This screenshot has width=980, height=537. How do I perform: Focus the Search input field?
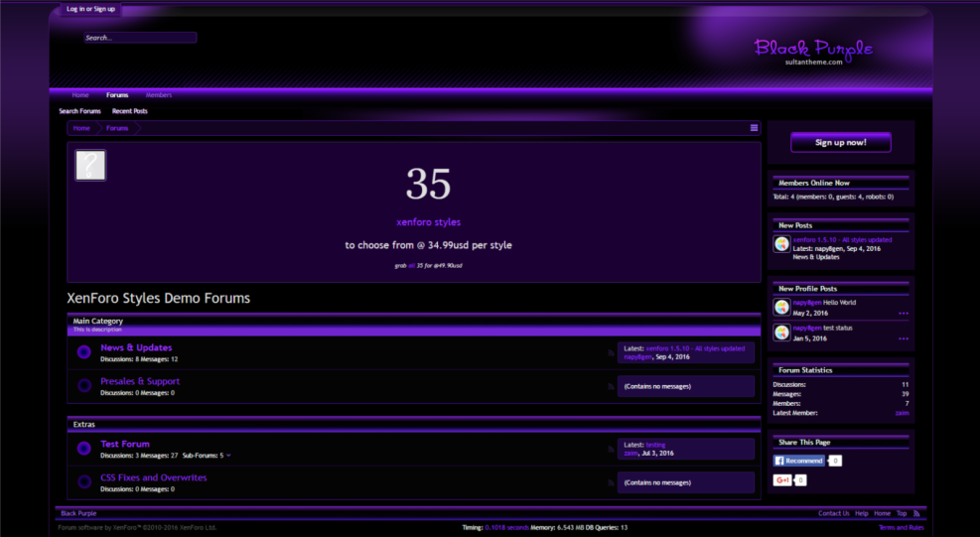pyautogui.click(x=140, y=38)
